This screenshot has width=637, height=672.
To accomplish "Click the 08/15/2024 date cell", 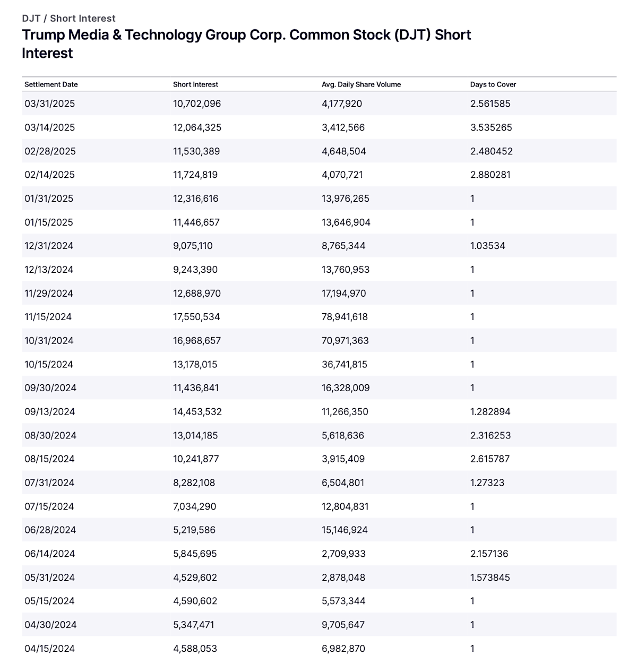I will click(x=50, y=459).
